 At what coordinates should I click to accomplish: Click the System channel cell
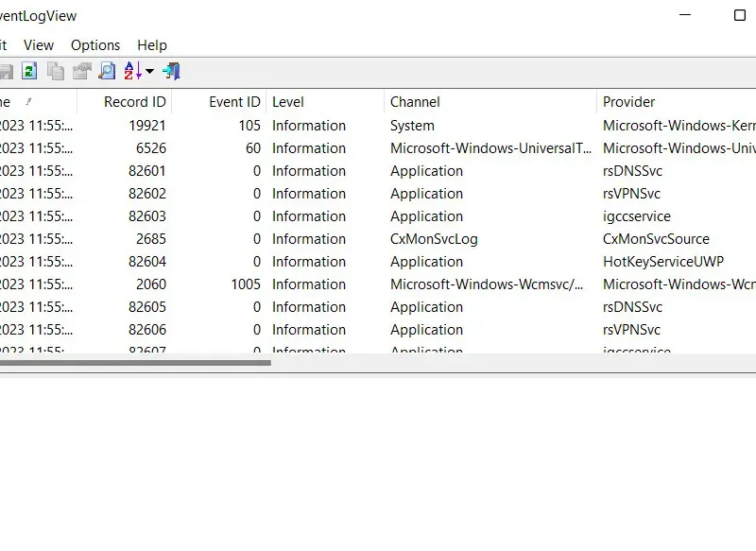coord(412,126)
